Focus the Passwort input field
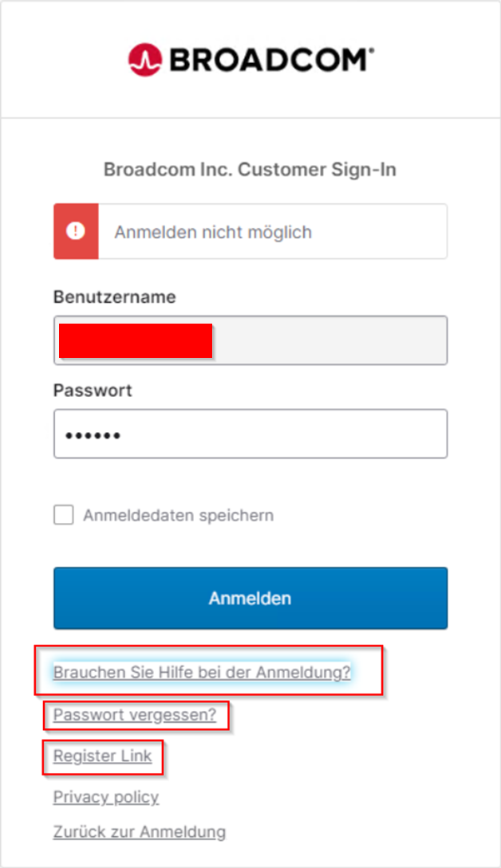The height and width of the screenshot is (868, 501). [x=250, y=434]
